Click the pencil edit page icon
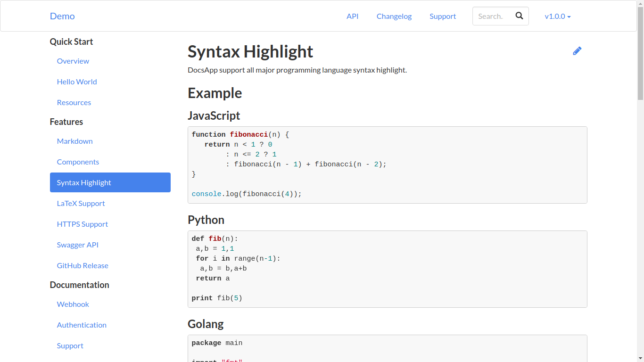This screenshot has width=644, height=362. click(577, 51)
